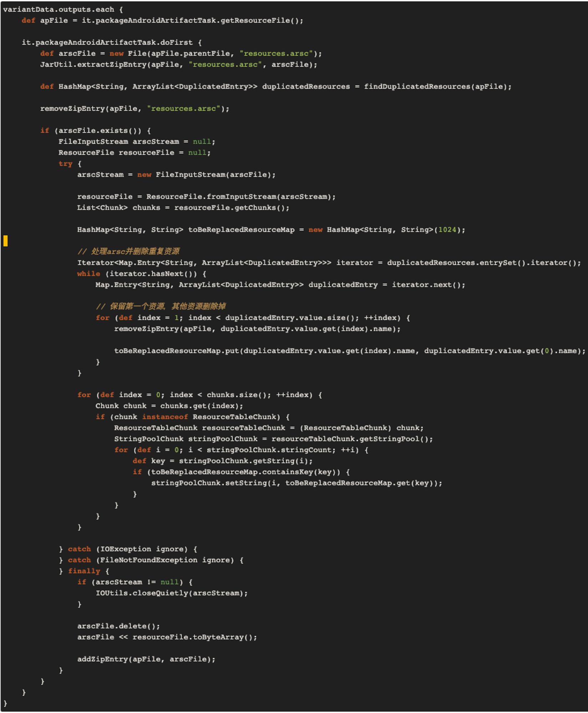Click 'def key = stringPoolChunk.getString(i);' line

[x=223, y=461]
